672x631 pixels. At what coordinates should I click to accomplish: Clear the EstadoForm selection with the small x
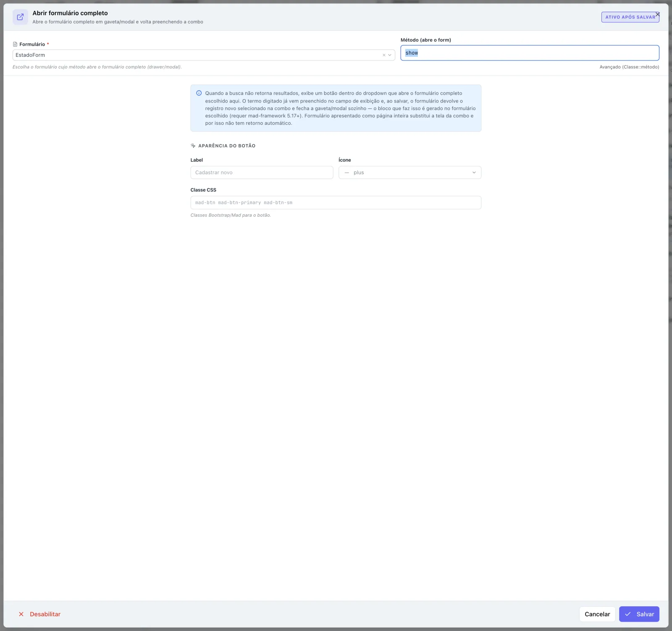tap(384, 55)
